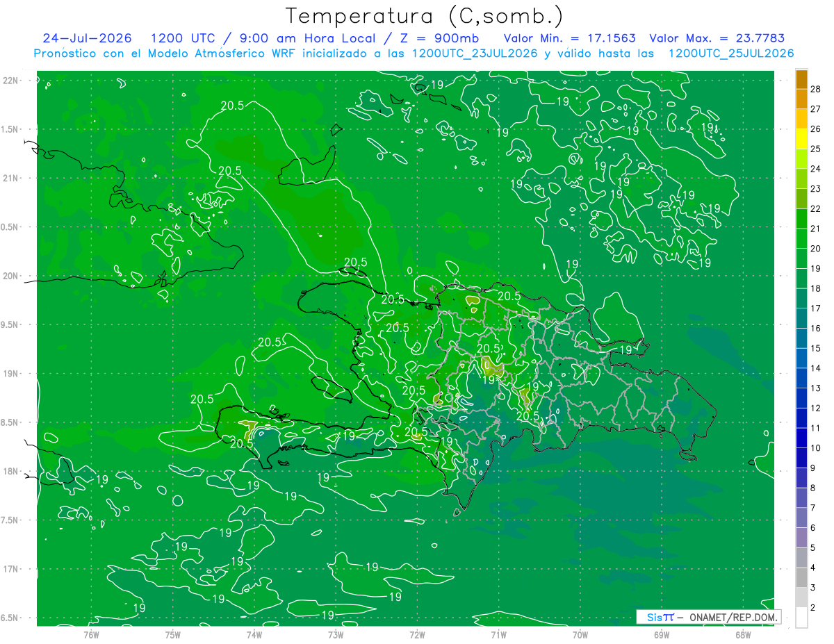Click the "2" value on the color scale

(x=814, y=607)
